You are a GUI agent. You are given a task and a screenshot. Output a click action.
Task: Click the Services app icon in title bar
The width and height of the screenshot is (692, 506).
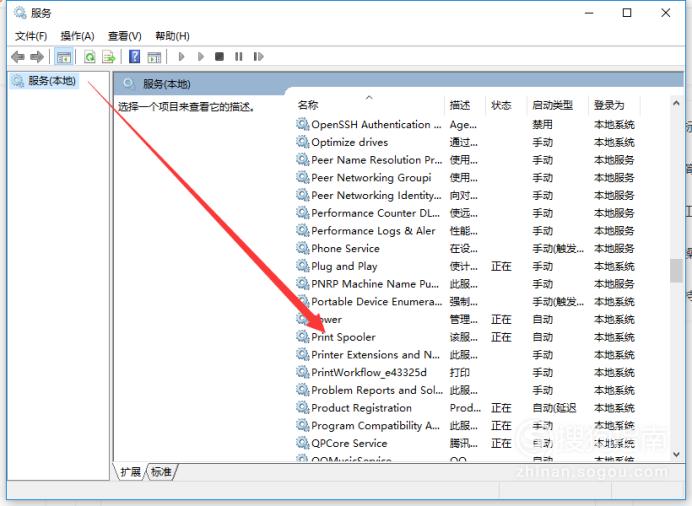[x=20, y=13]
